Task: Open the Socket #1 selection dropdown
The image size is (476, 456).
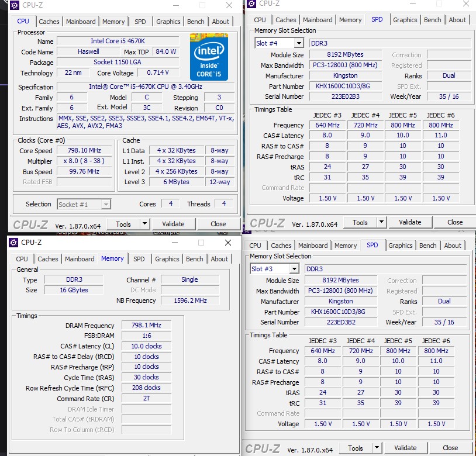Action: pyautogui.click(x=106, y=205)
